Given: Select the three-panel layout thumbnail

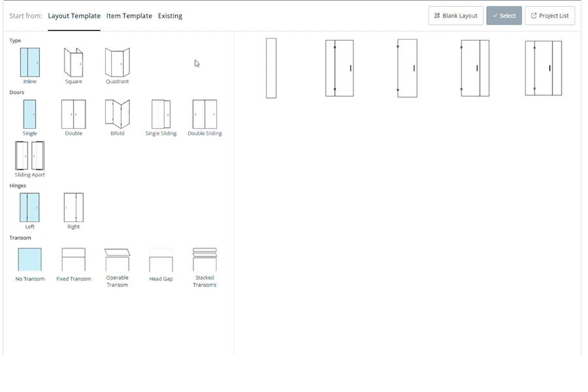Looking at the screenshot, I should pyautogui.click(x=543, y=68).
